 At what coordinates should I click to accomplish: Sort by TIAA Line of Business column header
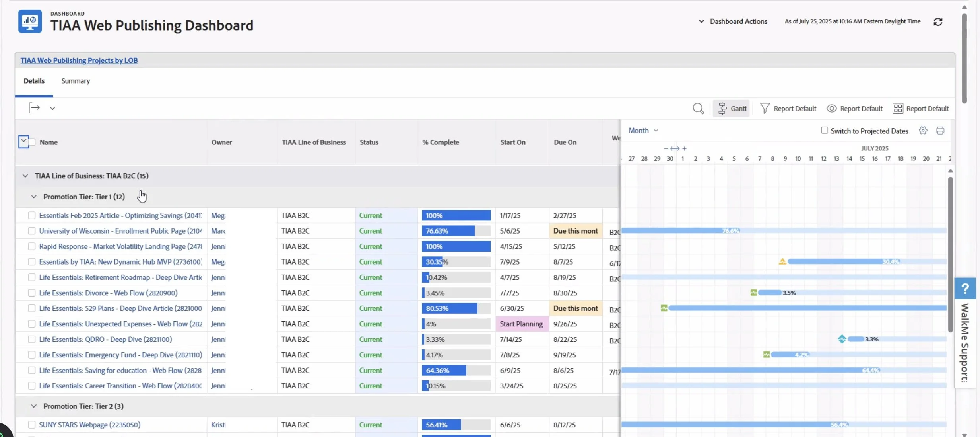pos(314,142)
